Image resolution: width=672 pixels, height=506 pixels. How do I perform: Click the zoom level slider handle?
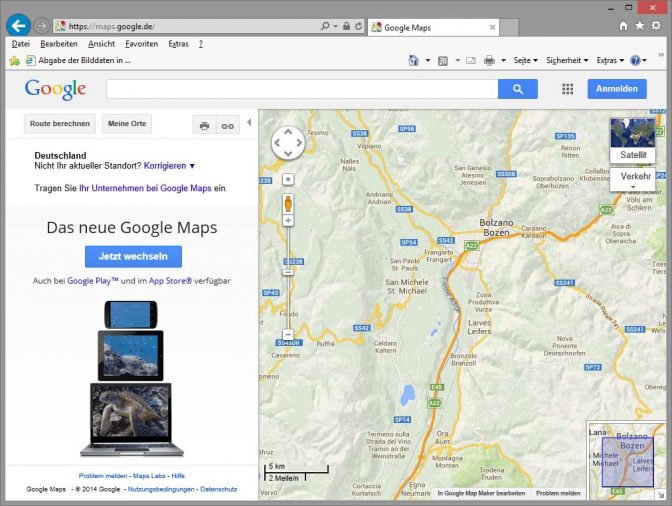[288, 272]
